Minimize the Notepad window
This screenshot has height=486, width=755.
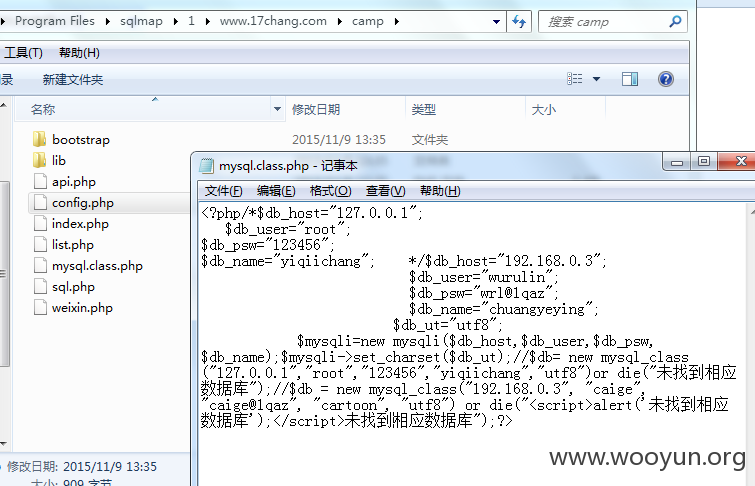[x=677, y=162]
